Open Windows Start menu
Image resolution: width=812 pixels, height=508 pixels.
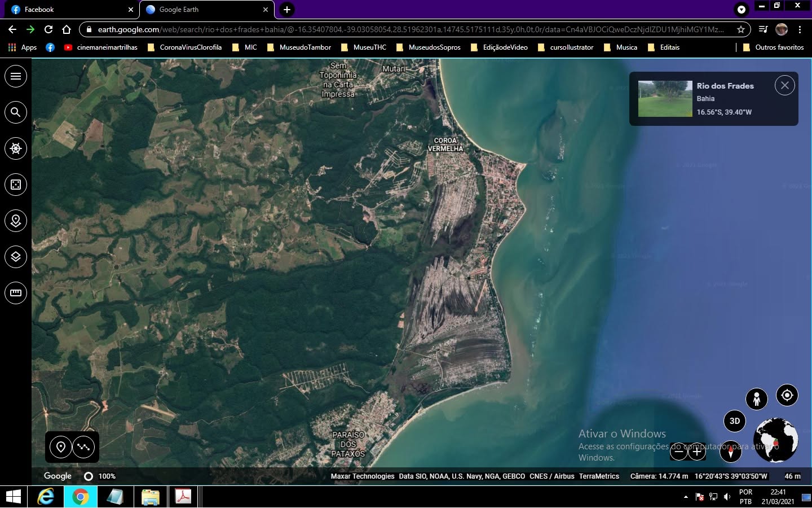coord(14,497)
